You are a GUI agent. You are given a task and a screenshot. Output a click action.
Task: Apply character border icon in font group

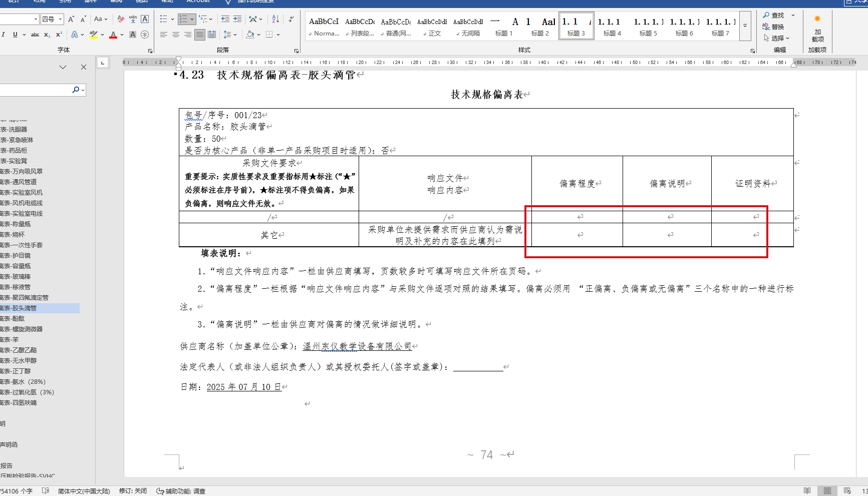(x=145, y=19)
